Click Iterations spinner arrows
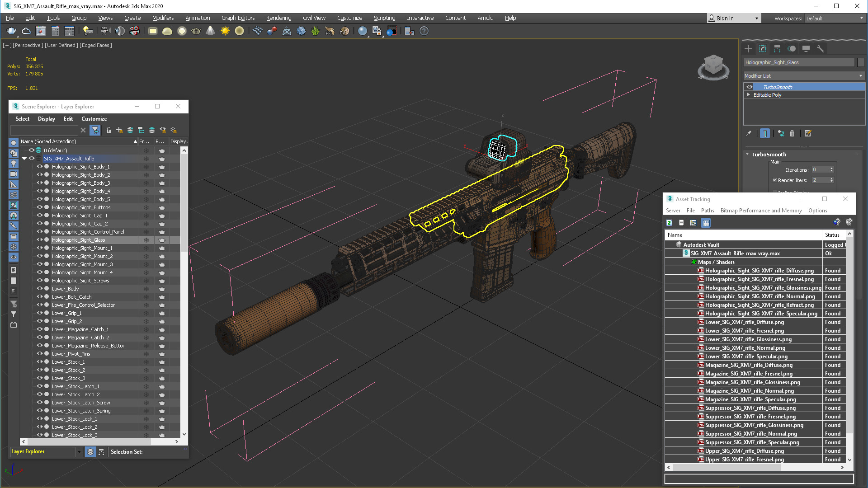This screenshot has height=488, width=868. [x=831, y=170]
